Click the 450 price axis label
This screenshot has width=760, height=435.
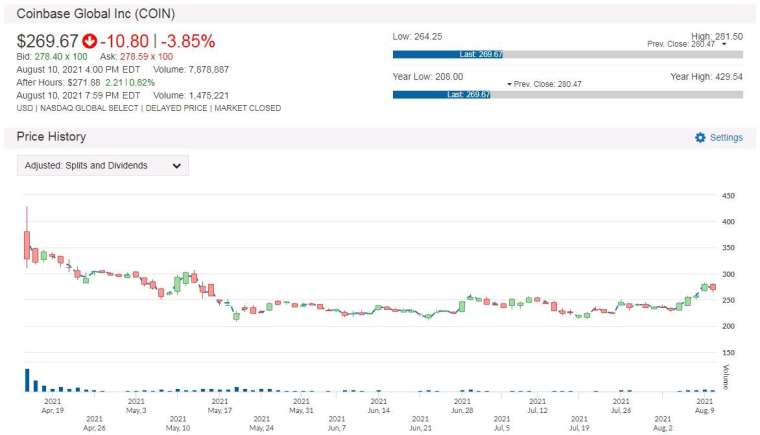[728, 196]
